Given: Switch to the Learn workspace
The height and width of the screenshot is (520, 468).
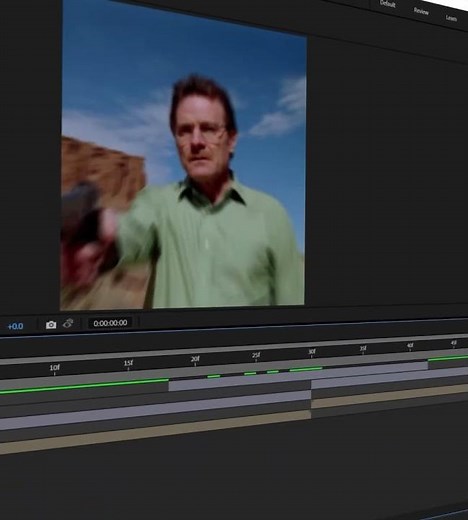Looking at the screenshot, I should point(451,18).
